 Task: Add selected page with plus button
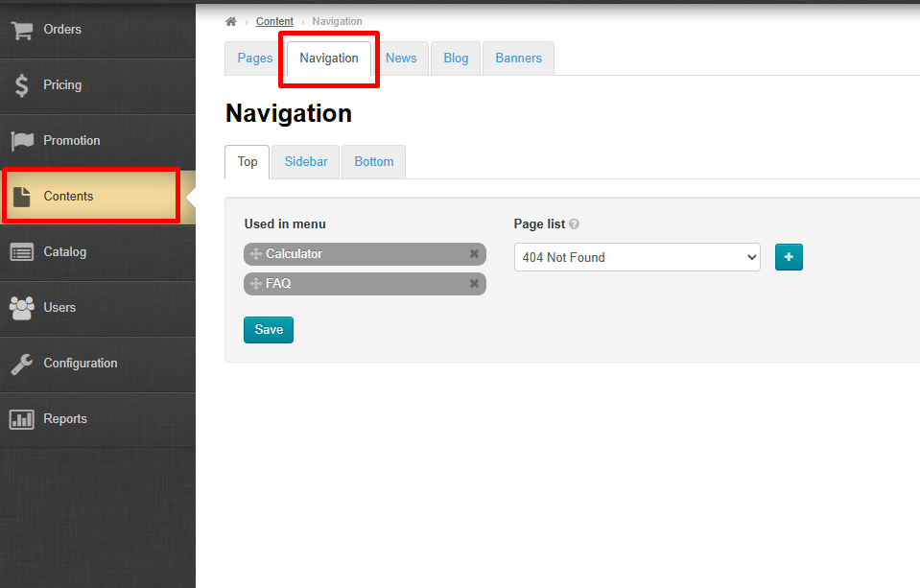point(789,257)
